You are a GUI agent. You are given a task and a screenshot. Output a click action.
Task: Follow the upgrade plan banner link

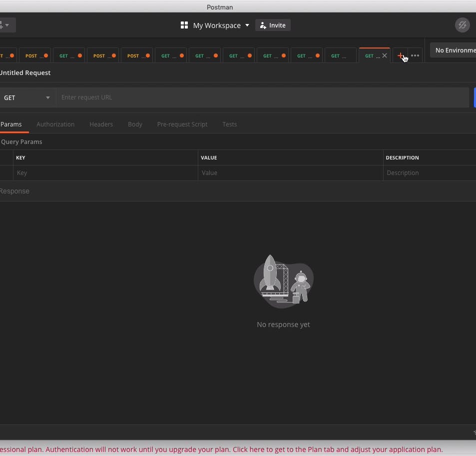[221, 449]
